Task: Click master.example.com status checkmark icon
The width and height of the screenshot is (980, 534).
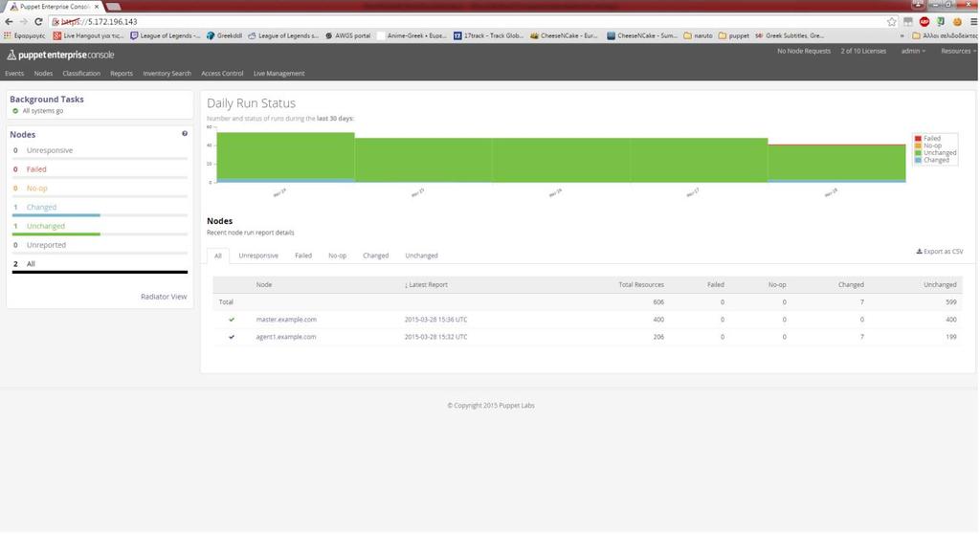Action: (232, 320)
